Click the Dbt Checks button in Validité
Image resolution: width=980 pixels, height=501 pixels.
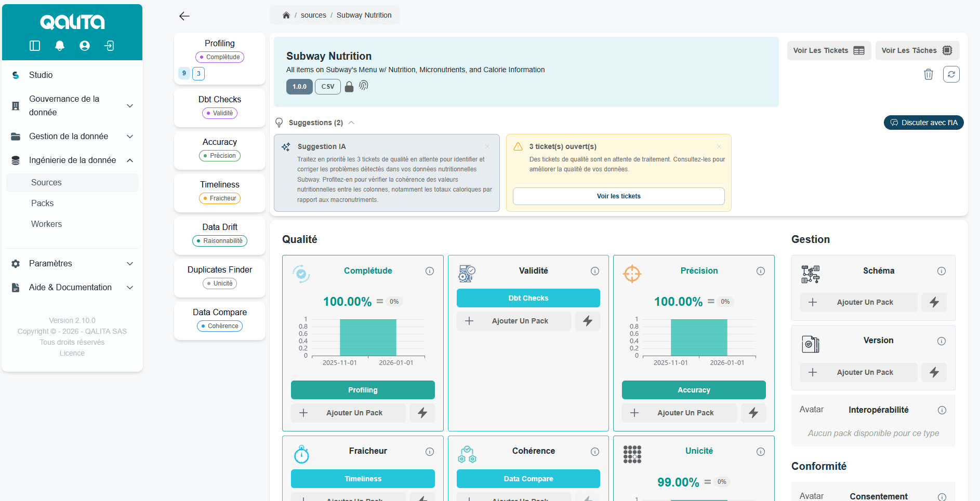coord(528,298)
